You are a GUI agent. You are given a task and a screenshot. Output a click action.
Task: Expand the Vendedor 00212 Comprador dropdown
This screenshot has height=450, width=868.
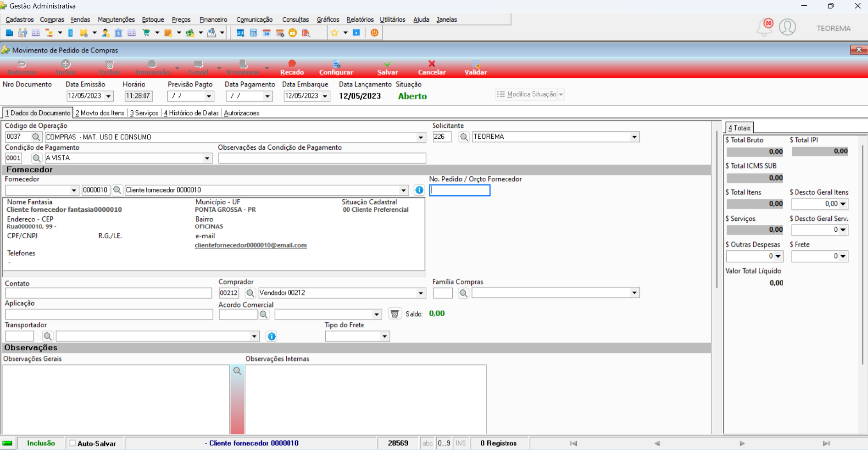(421, 293)
